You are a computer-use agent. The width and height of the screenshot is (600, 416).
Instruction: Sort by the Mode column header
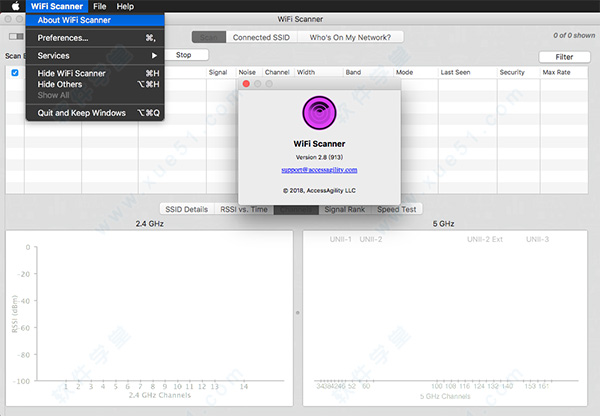404,72
